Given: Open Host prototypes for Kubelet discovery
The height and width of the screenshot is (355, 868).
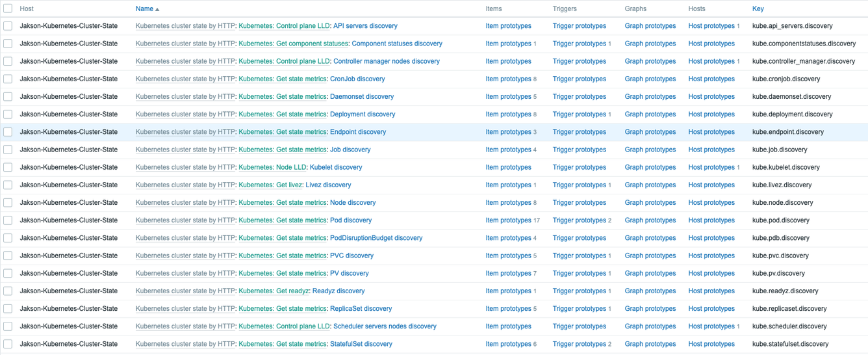Looking at the screenshot, I should tap(711, 167).
